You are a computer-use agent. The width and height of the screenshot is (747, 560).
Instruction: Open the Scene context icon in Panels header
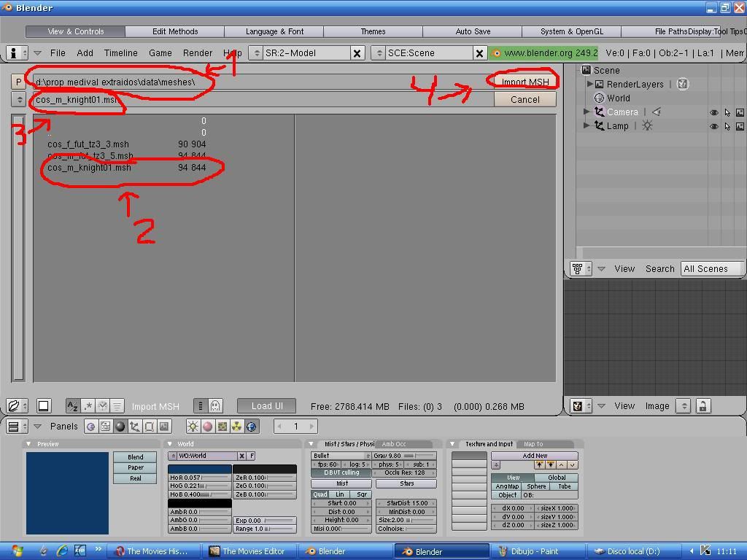(164, 427)
